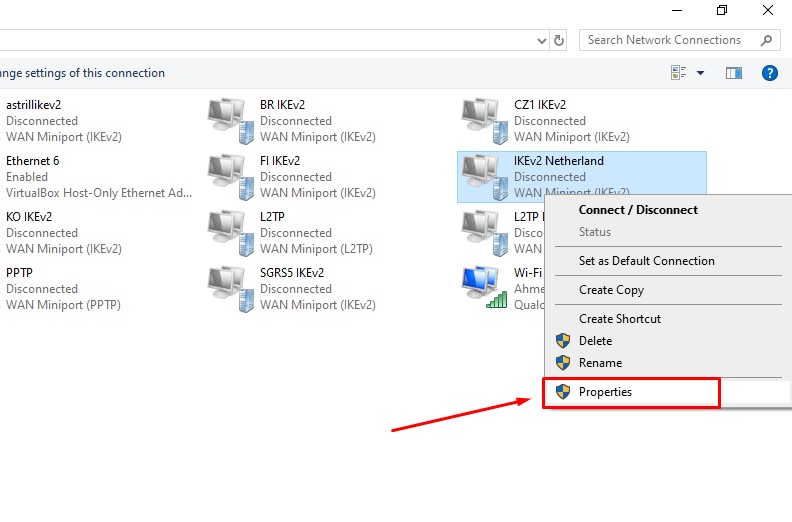This screenshot has height=522, width=792.
Task: Click Change settings of this connection
Action: coord(82,73)
